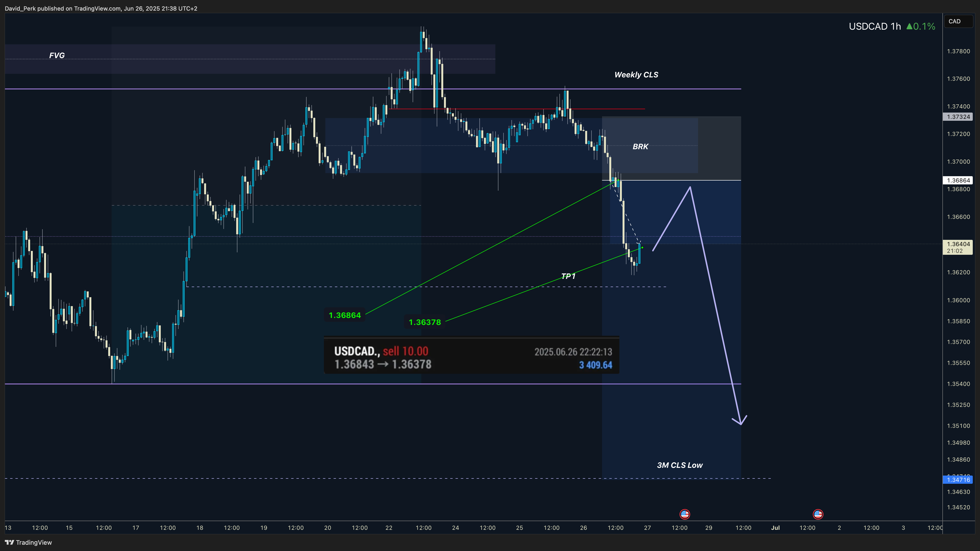
Task: Click the 0.1% change indicator
Action: pos(924,26)
